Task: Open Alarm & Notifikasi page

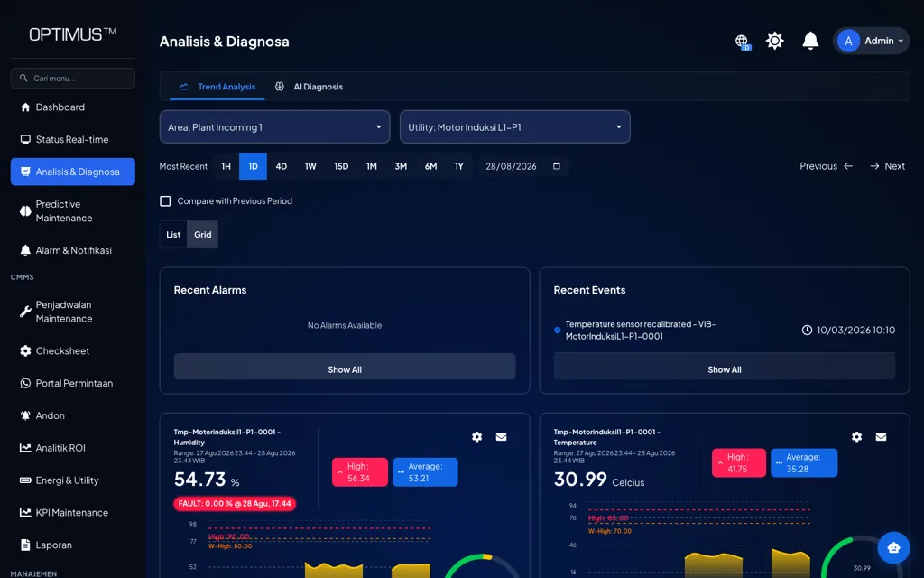Action: coord(72,250)
